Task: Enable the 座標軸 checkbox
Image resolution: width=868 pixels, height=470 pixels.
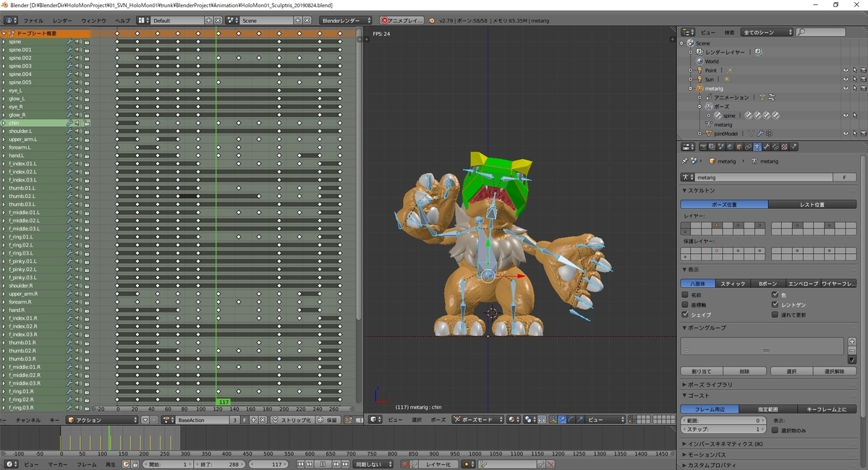Action: [x=685, y=305]
